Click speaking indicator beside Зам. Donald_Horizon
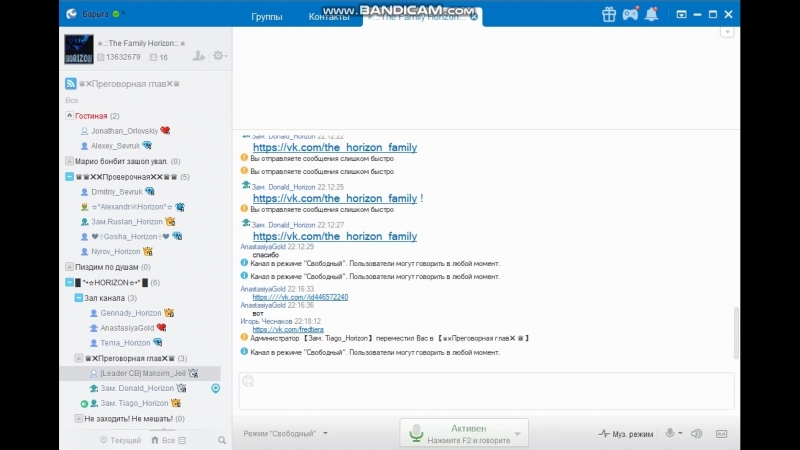The image size is (800, 450). [x=216, y=388]
